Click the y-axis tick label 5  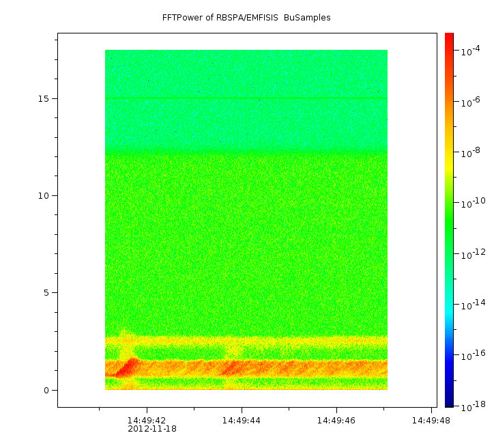[x=46, y=293]
